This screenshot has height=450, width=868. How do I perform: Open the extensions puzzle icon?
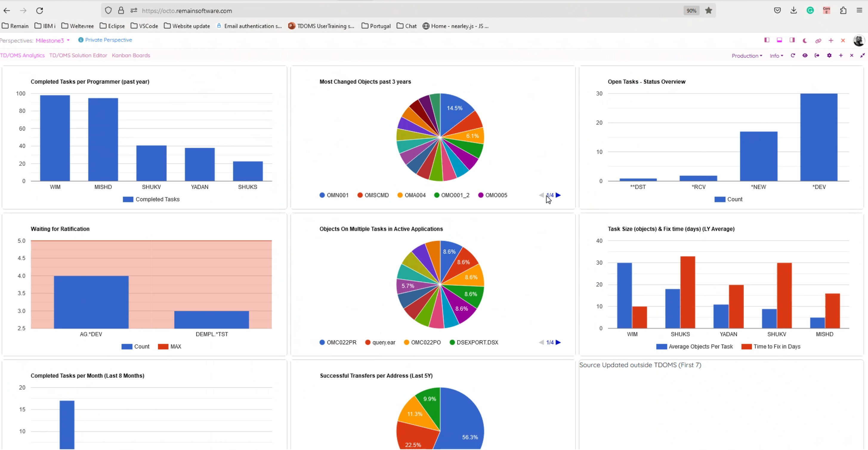[843, 10]
